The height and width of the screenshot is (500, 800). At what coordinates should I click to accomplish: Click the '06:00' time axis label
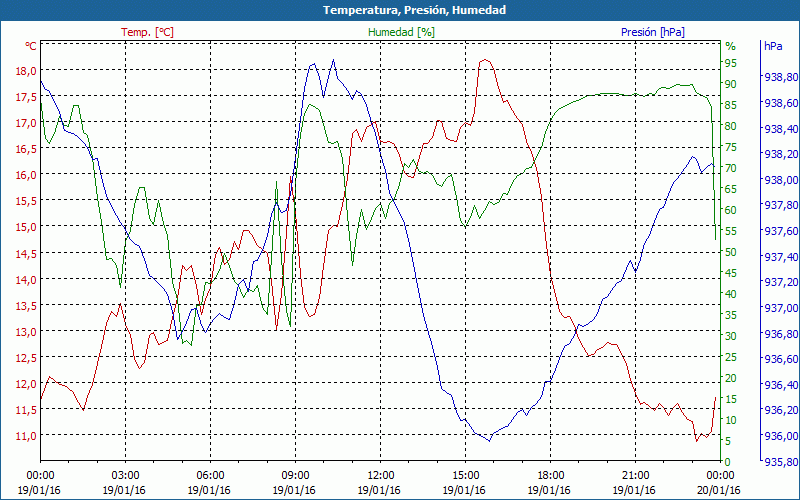point(210,476)
